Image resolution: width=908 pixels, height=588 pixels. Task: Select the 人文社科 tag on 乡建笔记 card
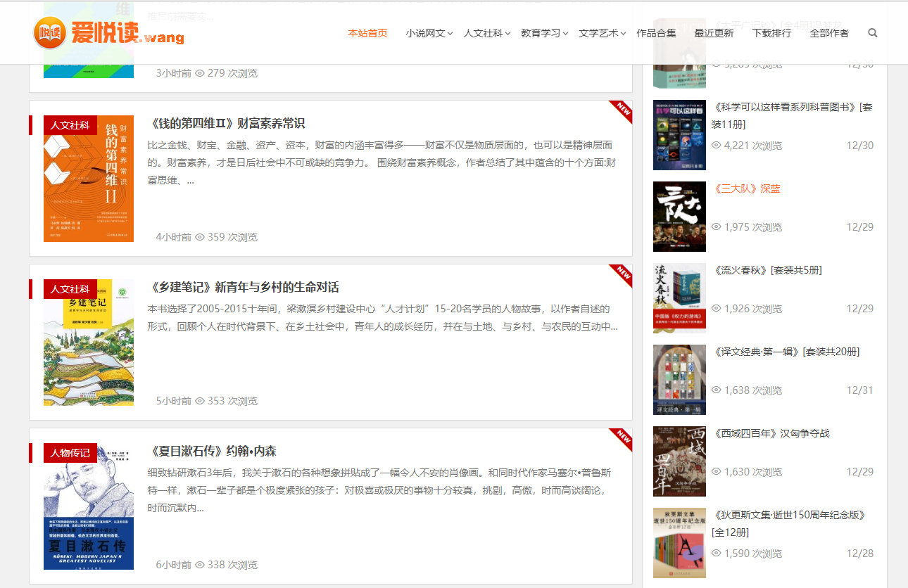70,289
